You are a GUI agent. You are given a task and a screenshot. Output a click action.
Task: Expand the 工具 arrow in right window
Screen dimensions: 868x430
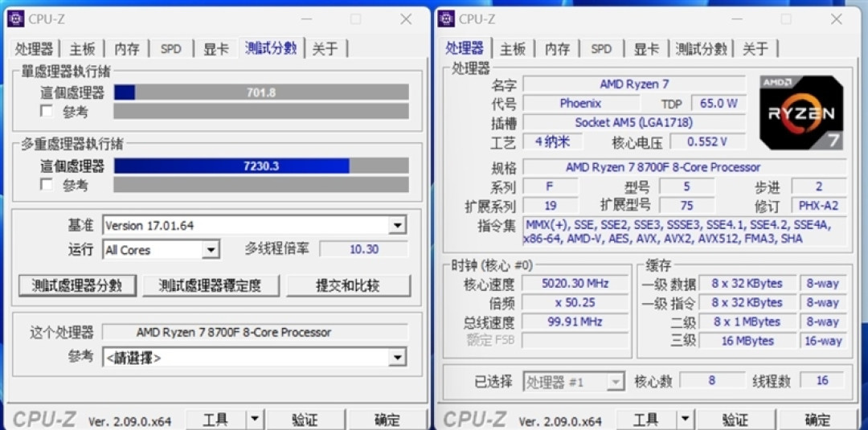tap(685, 420)
